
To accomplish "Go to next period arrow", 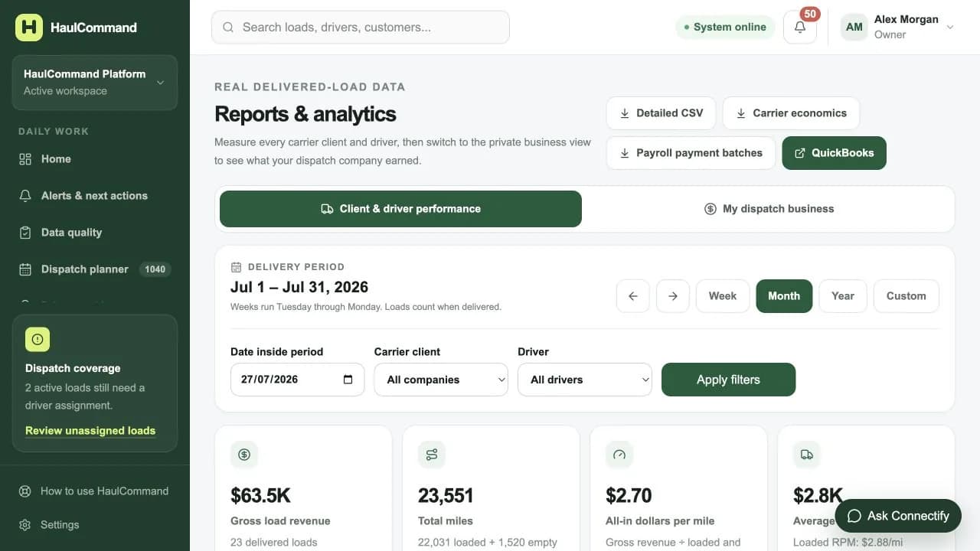I will [x=673, y=296].
